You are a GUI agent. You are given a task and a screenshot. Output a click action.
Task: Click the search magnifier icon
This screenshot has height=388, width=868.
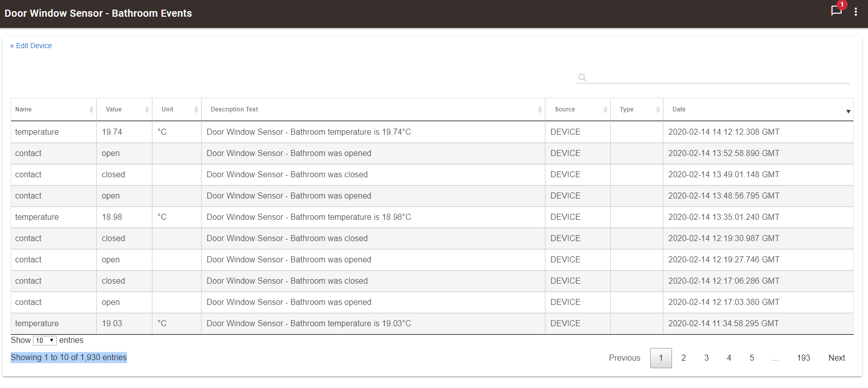(582, 77)
